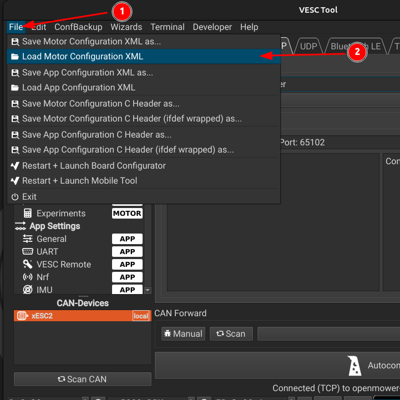Switch to the UDP tab
The height and width of the screenshot is (400, 400).
point(308,46)
